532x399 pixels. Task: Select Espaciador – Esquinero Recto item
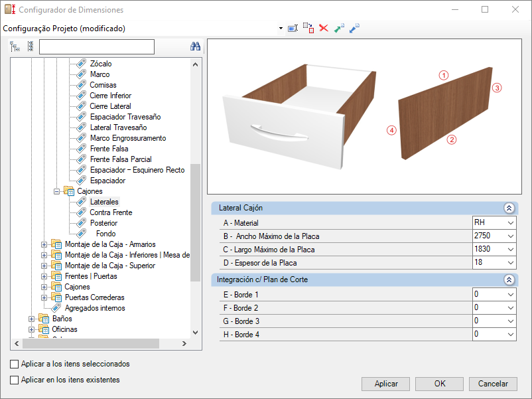click(137, 170)
